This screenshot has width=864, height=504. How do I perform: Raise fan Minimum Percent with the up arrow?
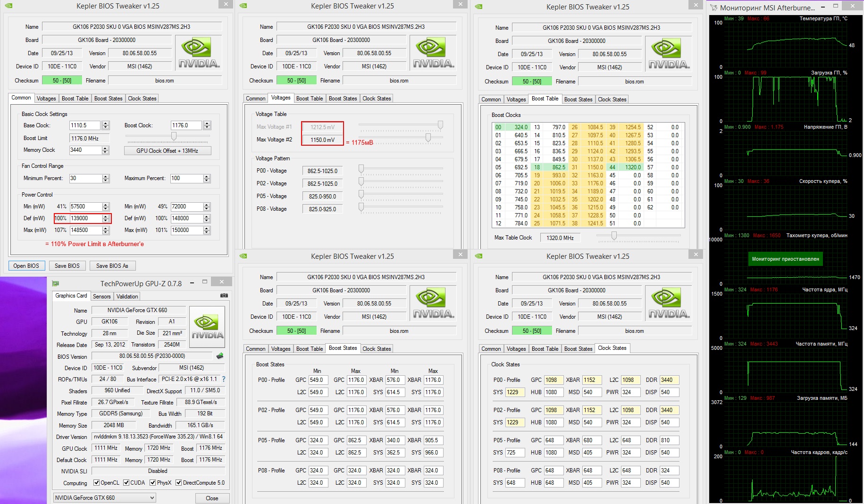tap(106, 176)
